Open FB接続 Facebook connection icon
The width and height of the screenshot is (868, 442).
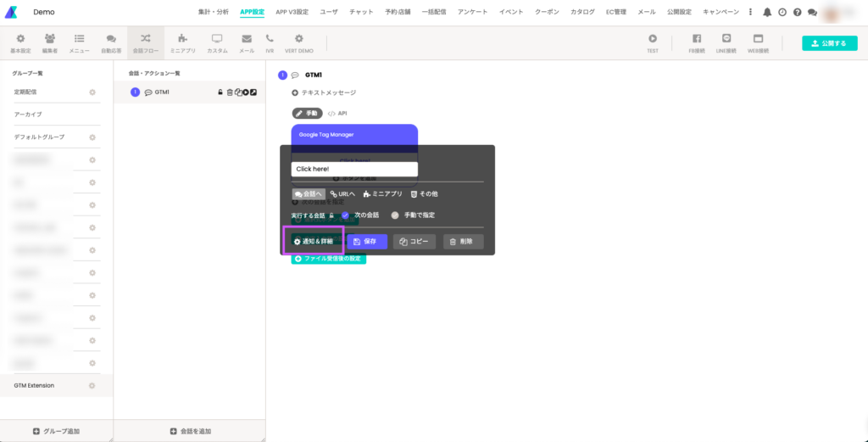click(697, 38)
